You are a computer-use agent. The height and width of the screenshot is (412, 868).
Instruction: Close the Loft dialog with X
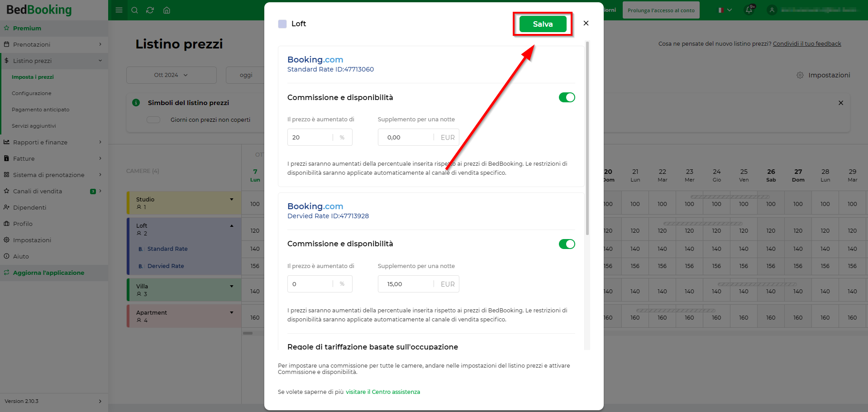pyautogui.click(x=586, y=23)
